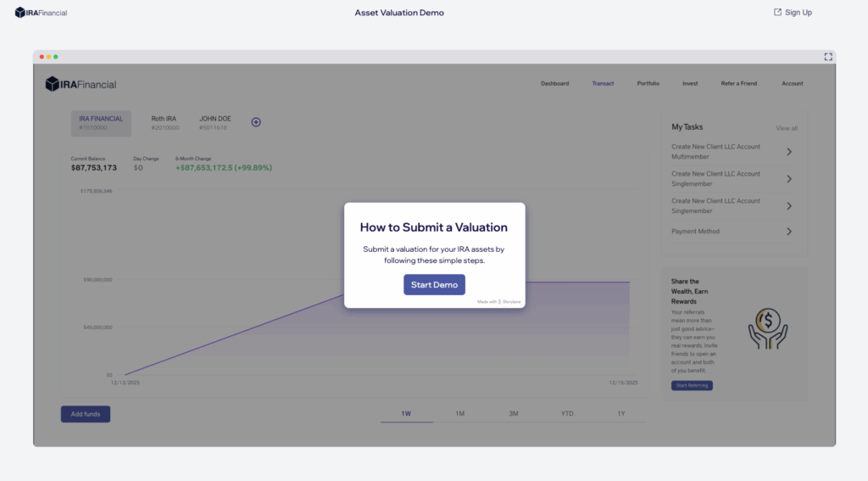The width and height of the screenshot is (868, 481).
Task: Click the fullscreen expand icon
Action: (x=828, y=57)
